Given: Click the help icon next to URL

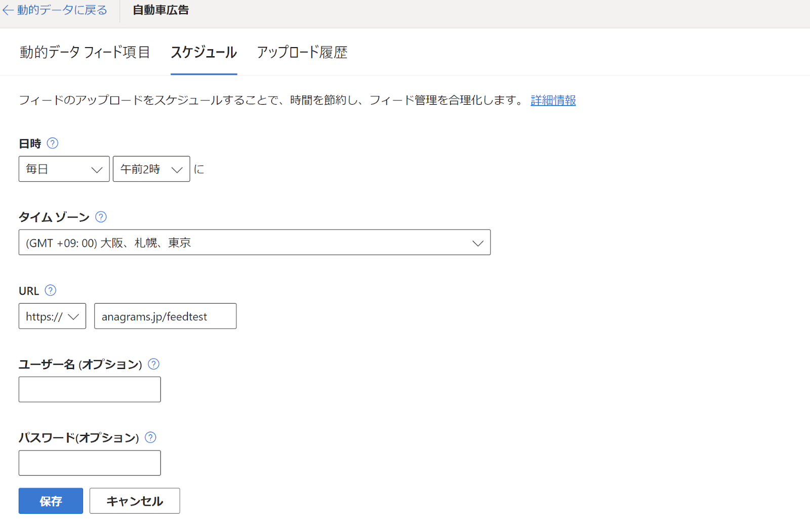Looking at the screenshot, I should coord(50,290).
